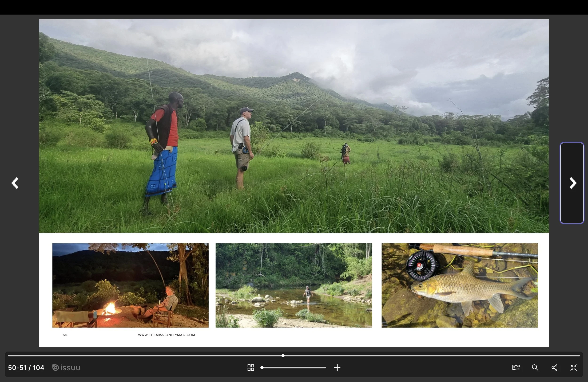The width and height of the screenshot is (588, 382).
Task: Click the river wading angler photo
Action: point(294,285)
